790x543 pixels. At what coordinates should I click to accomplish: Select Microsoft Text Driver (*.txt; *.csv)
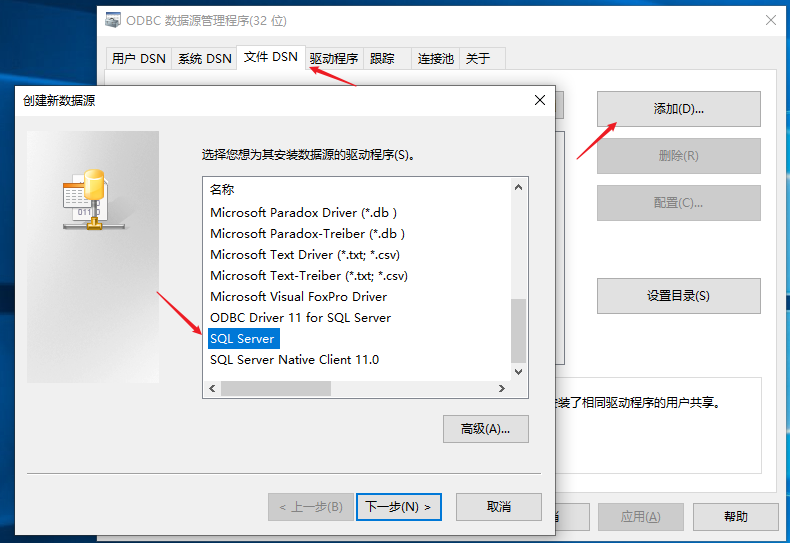[x=305, y=255]
